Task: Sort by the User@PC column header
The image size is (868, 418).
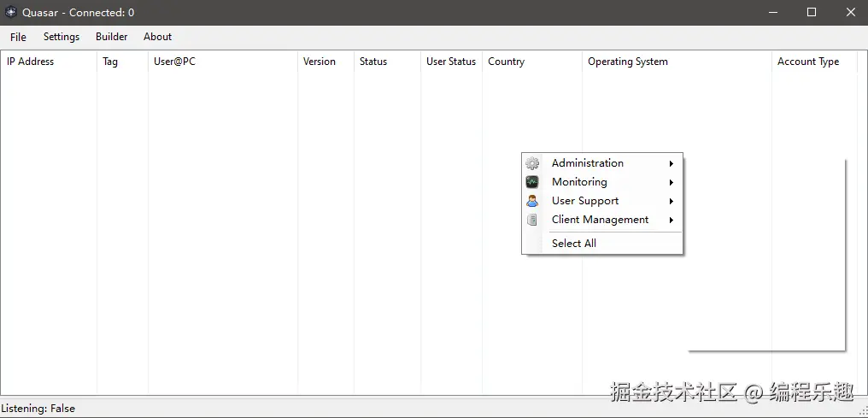Action: pyautogui.click(x=223, y=62)
